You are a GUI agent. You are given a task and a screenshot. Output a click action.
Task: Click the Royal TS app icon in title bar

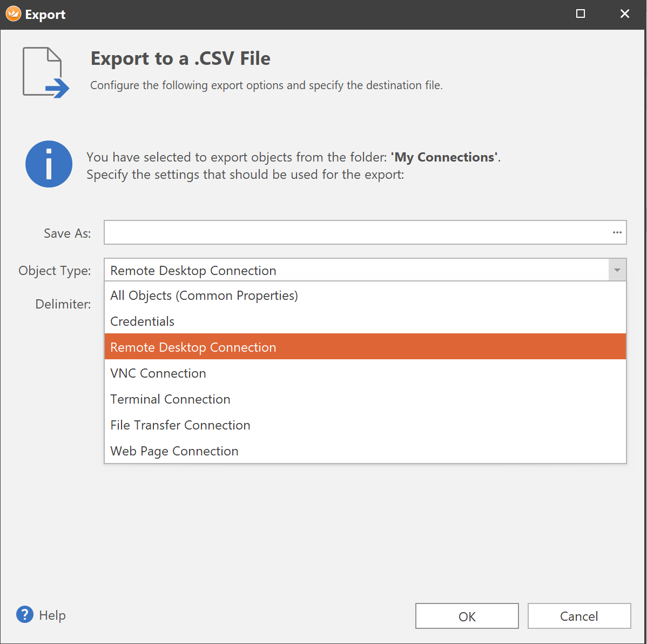[x=14, y=14]
